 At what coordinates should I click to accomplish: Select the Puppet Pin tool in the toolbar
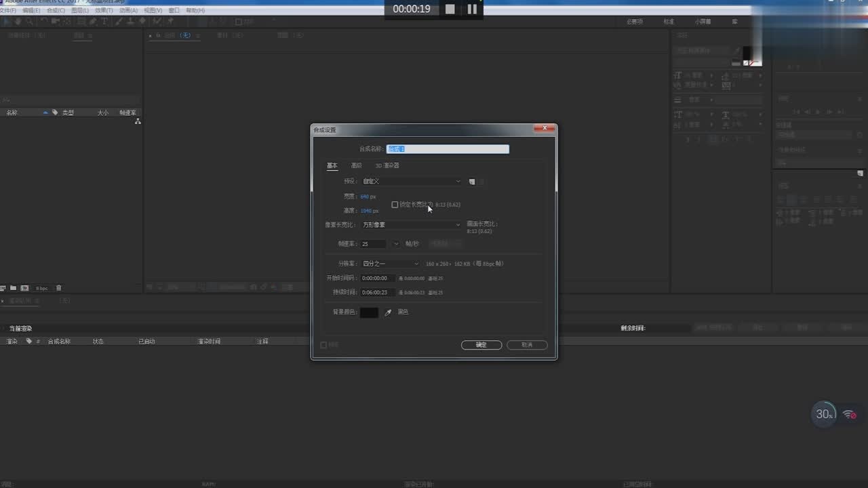point(171,22)
